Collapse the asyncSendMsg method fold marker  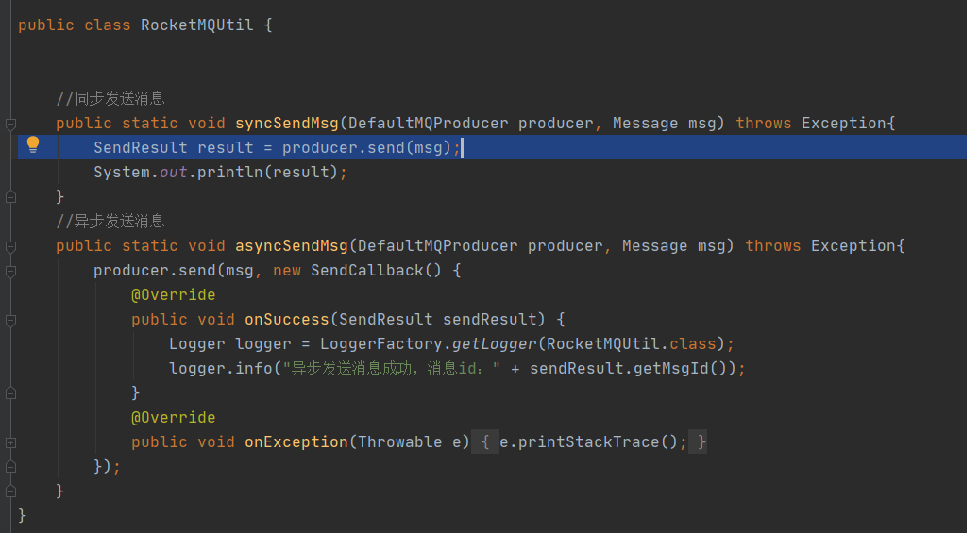[x=10, y=246]
